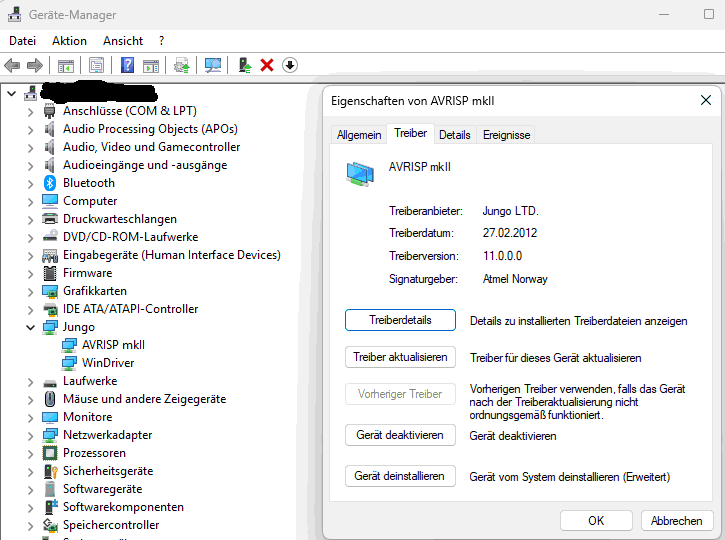Click the signer value Atmel Norway

point(515,279)
